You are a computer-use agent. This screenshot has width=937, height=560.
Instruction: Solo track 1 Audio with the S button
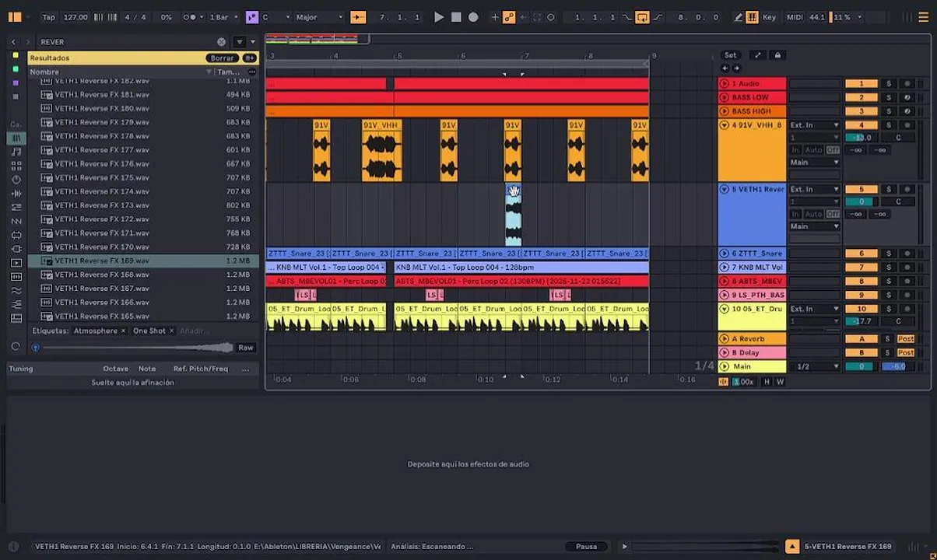pyautogui.click(x=889, y=83)
